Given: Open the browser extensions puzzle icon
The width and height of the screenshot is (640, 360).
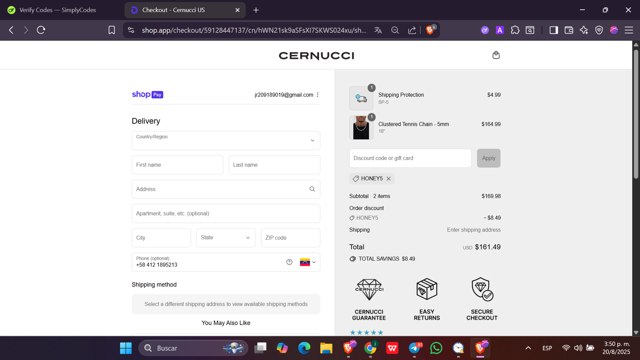Looking at the screenshot, I should click(515, 30).
